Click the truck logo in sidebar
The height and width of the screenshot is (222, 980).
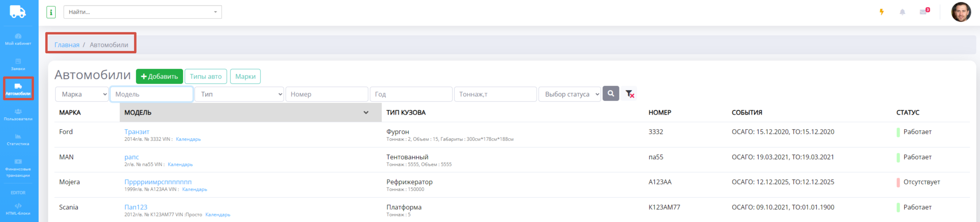(x=18, y=12)
